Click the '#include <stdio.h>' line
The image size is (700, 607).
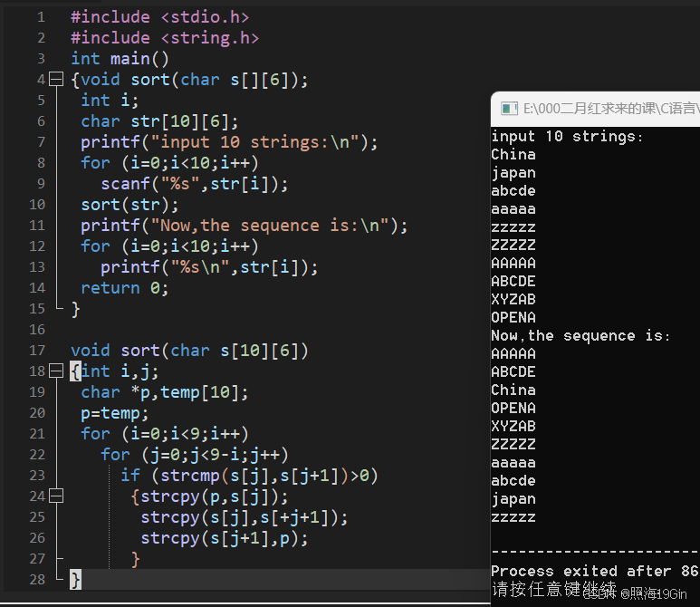click(x=159, y=17)
